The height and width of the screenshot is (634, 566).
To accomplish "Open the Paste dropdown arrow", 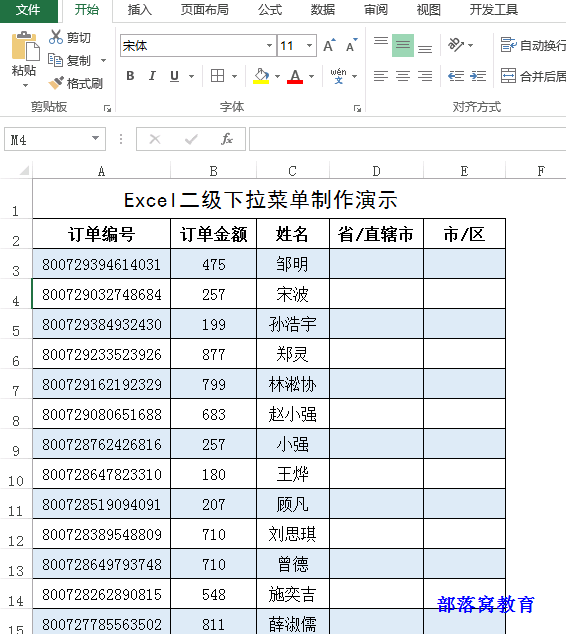I will point(25,86).
